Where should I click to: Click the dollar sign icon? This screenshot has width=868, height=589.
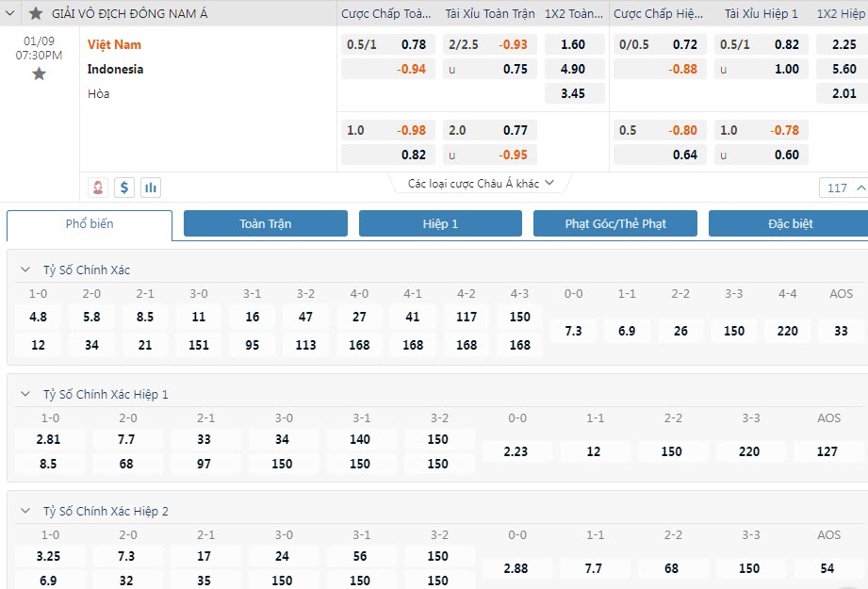[124, 188]
